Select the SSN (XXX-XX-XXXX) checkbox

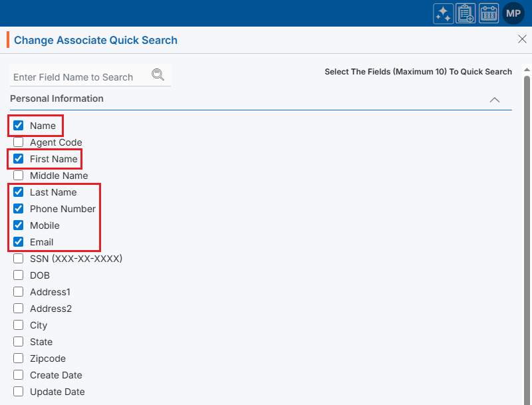(19, 259)
